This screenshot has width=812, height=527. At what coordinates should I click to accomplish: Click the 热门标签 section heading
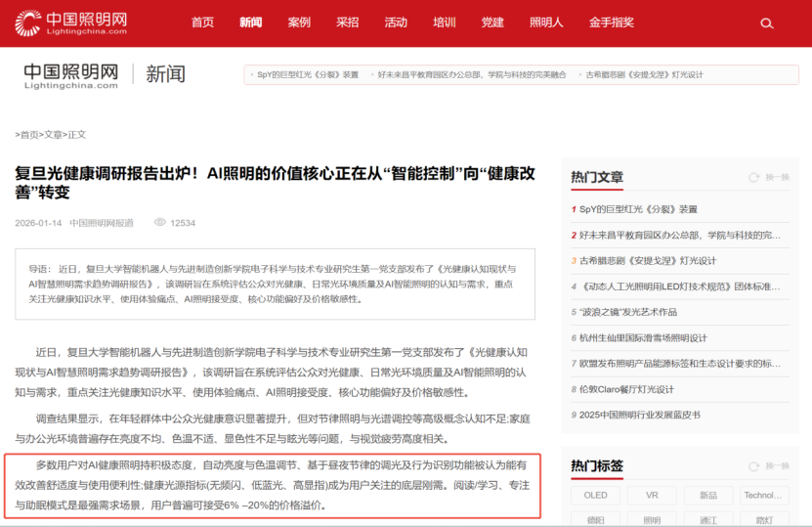click(x=597, y=465)
